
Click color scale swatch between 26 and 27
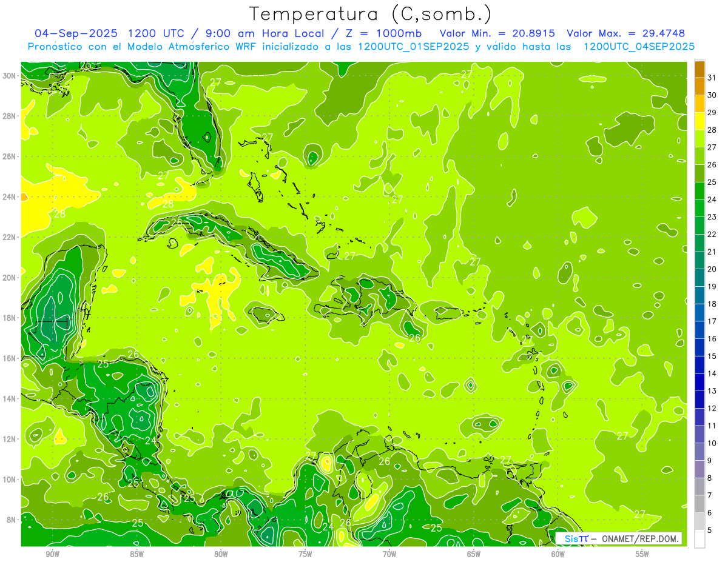point(699,156)
